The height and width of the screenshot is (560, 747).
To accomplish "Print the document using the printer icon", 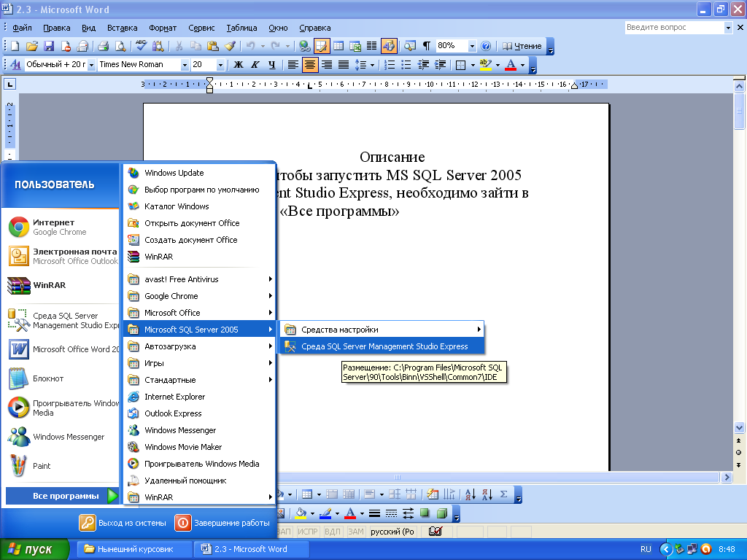I will 103,46.
